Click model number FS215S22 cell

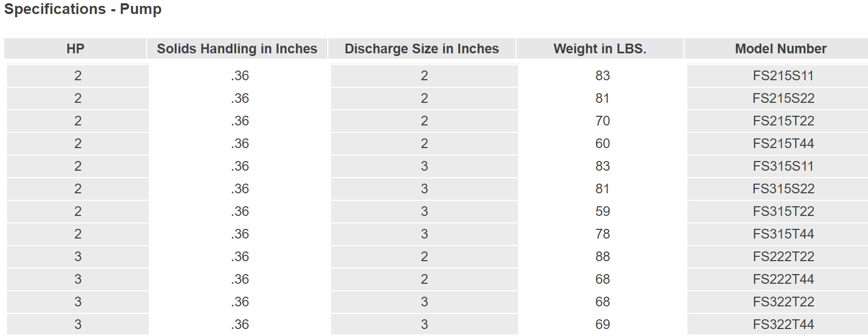coord(783,99)
